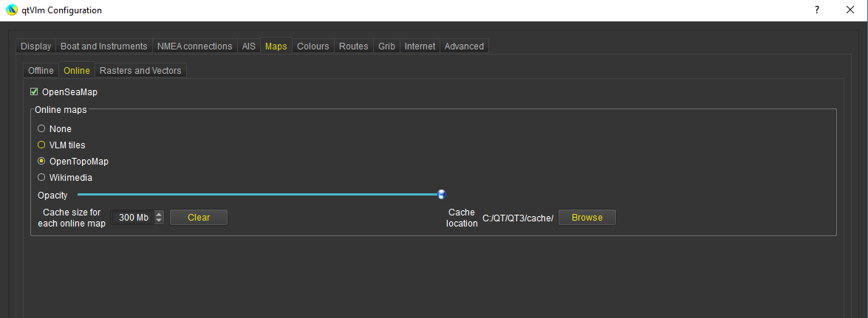Switch to Boat and Instruments tab
This screenshot has width=868, height=318.
(x=104, y=46)
